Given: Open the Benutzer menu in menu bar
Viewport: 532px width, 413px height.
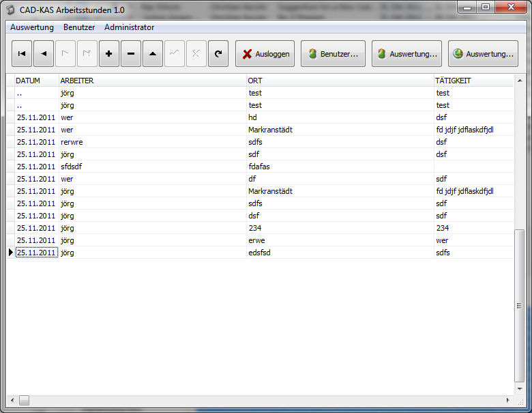Looking at the screenshot, I should click(x=79, y=27).
